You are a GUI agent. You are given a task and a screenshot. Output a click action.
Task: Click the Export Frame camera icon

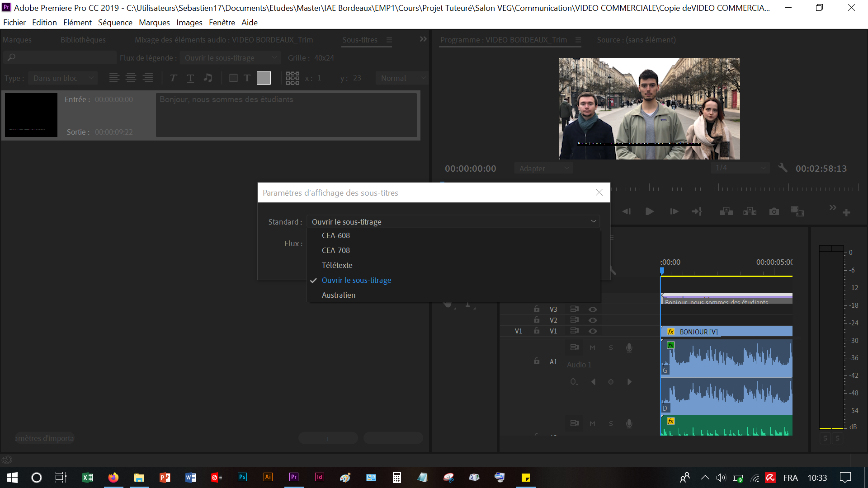pos(774,211)
